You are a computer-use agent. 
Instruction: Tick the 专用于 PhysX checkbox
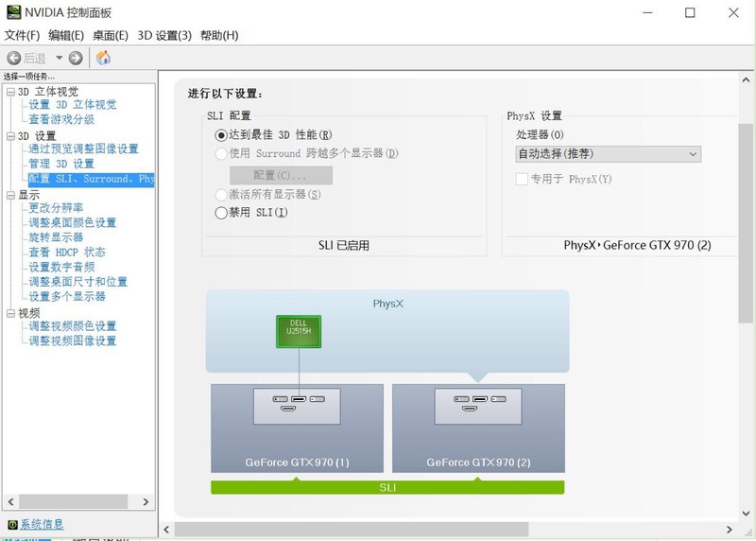(x=522, y=179)
